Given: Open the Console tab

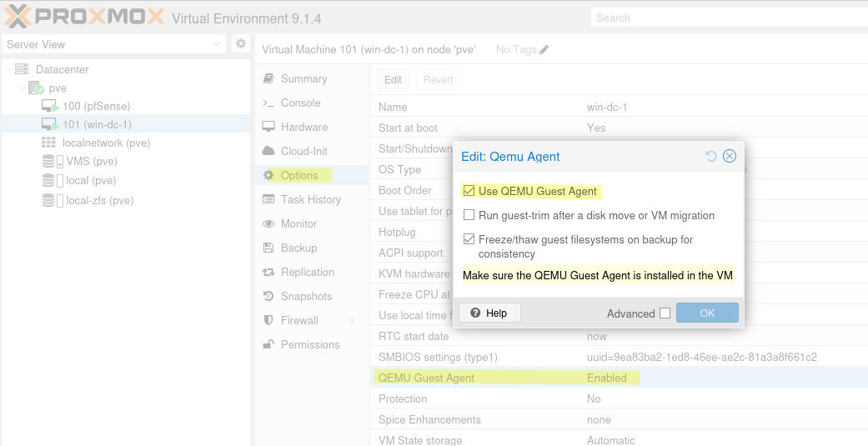Looking at the screenshot, I should click(312, 103).
